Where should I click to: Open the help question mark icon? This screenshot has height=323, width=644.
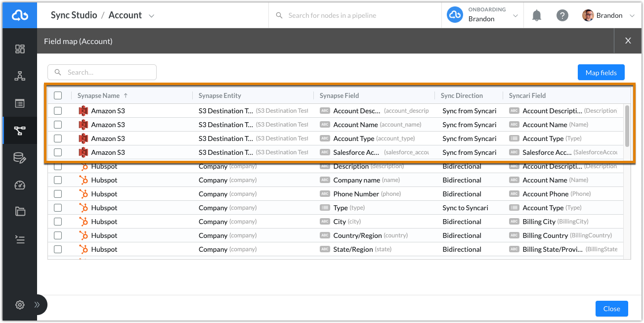point(562,15)
